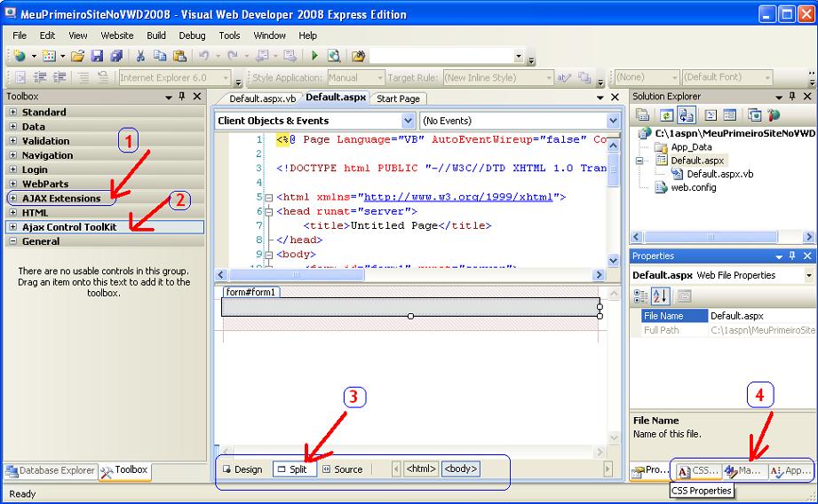818x504 pixels.
Task: Pin the Solution Explorer with pushpin icon
Action: tap(792, 97)
